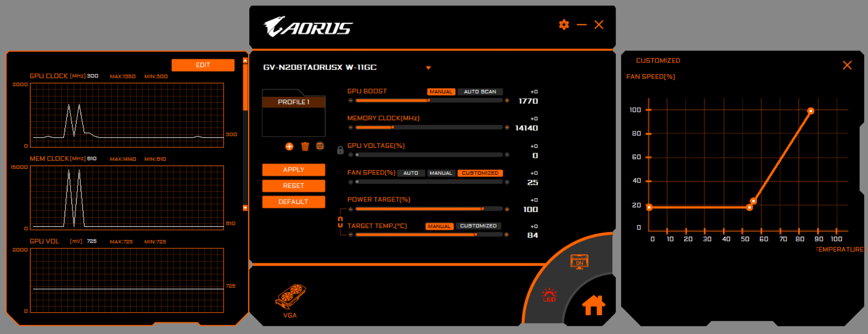Save profile with the disk icon
868x334 pixels.
320,146
